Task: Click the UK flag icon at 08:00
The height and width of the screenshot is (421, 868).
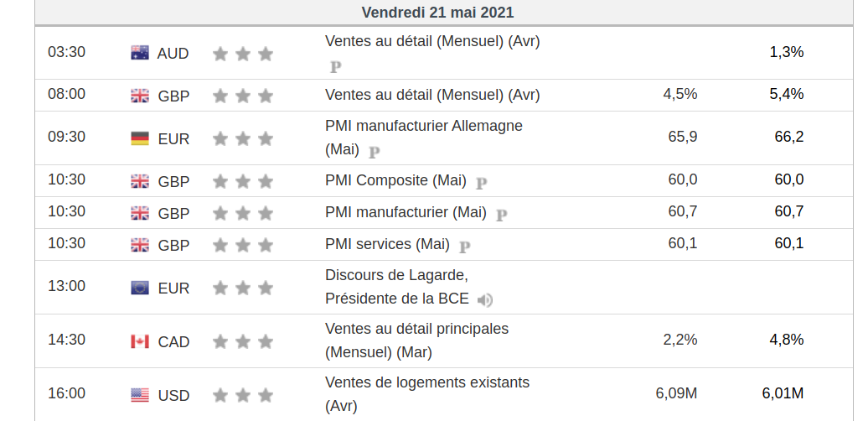Action: 140,96
